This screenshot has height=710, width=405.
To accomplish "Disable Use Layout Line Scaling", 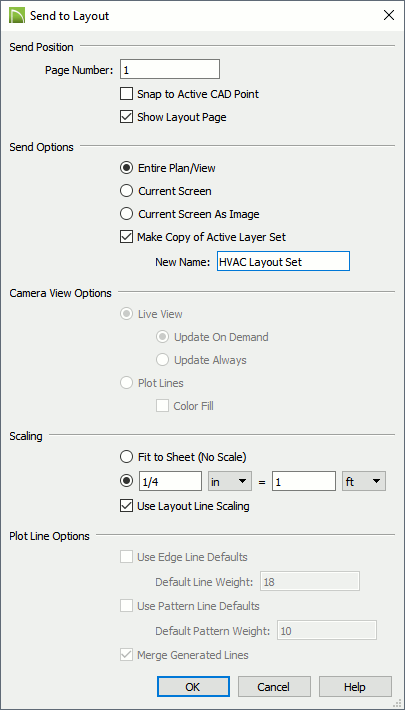I will click(x=126, y=506).
